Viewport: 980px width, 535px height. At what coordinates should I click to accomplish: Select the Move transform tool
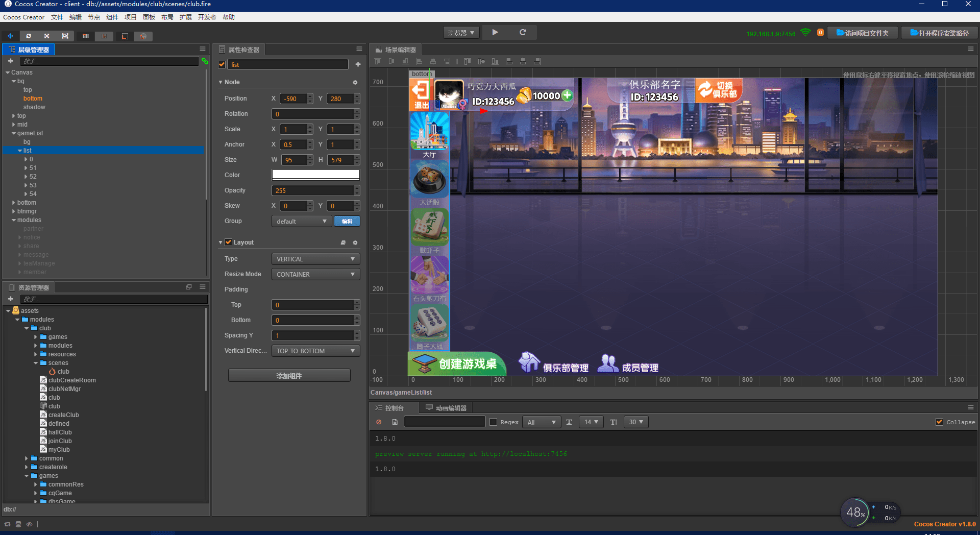click(x=10, y=36)
